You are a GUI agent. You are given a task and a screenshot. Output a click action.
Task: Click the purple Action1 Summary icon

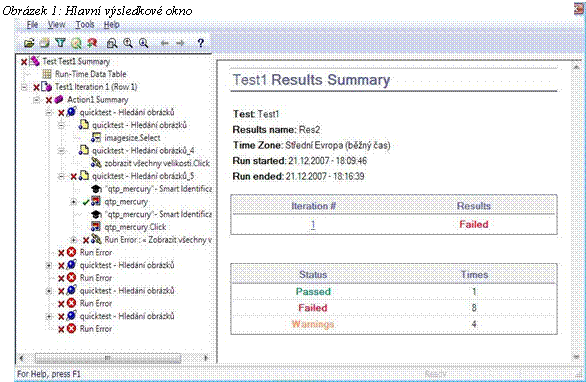click(x=59, y=99)
